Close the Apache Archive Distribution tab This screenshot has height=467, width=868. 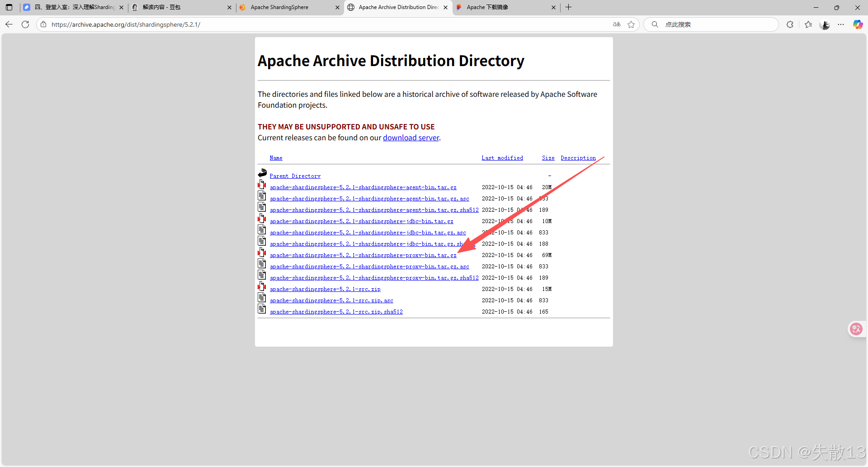[446, 7]
